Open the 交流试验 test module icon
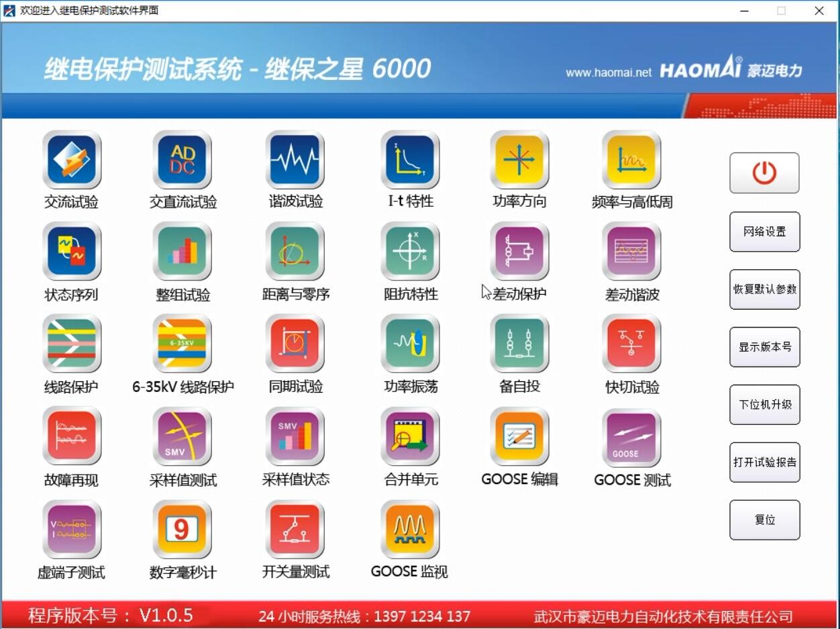This screenshot has height=629, width=840. pos(72,160)
